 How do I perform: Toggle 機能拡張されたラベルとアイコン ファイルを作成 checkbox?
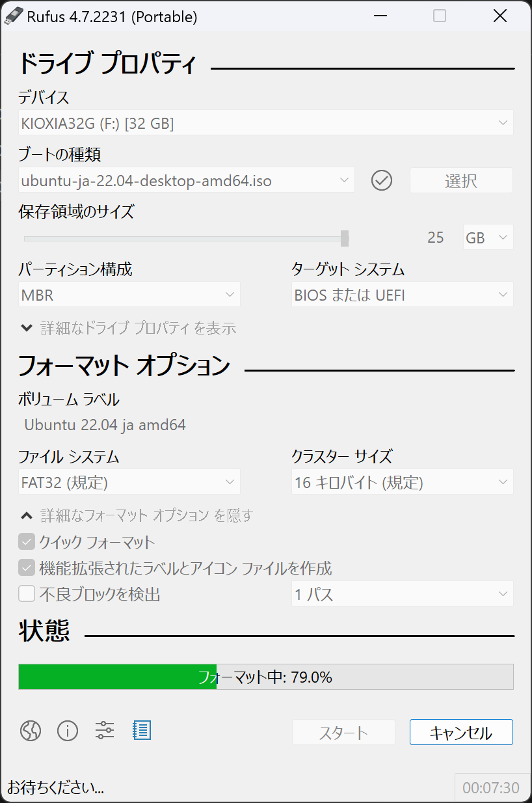point(27,567)
